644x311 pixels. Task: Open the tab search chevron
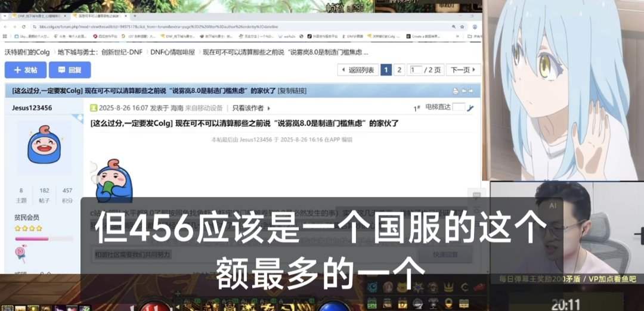pyautogui.click(x=5, y=16)
